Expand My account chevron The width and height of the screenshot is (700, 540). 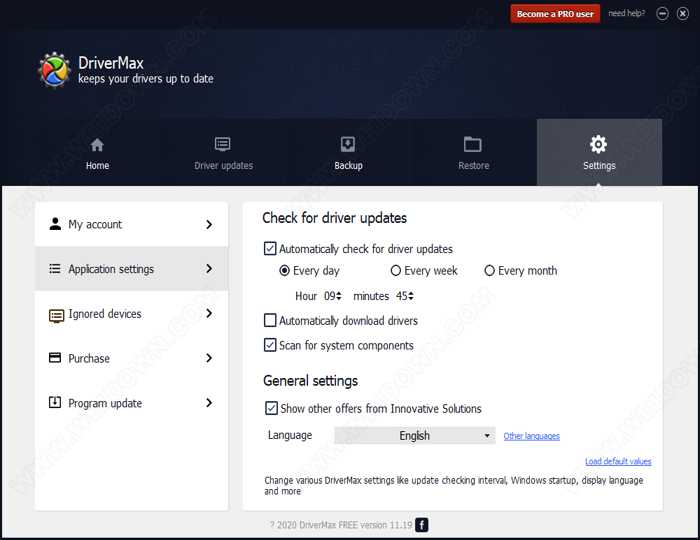(x=209, y=224)
